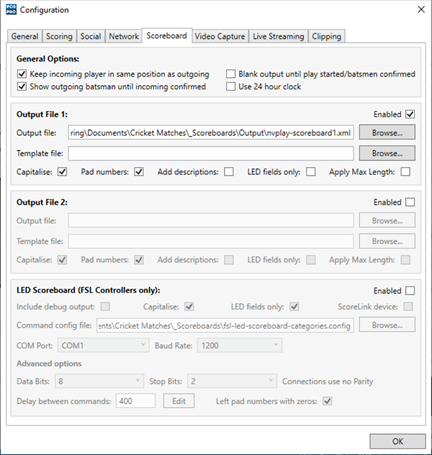Screen dimensions: 432x455
Task: Click the Output File 2 output file field
Action: pyautogui.click(x=211, y=220)
